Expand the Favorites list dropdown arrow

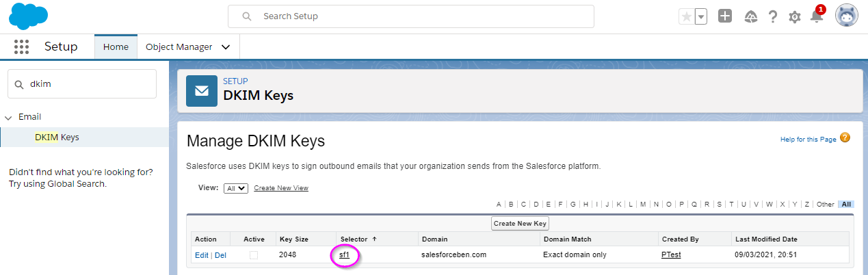click(x=701, y=16)
